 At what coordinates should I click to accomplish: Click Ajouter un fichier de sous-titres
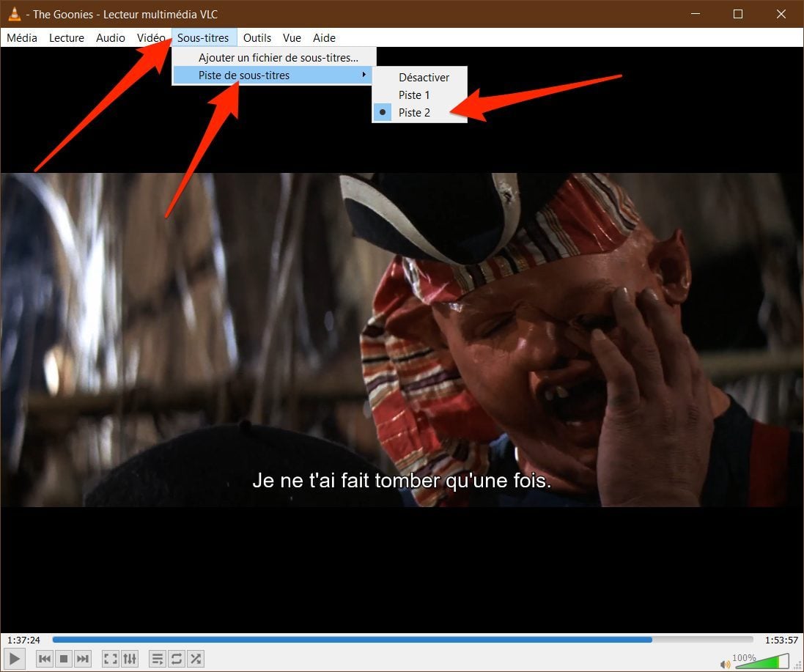point(278,57)
